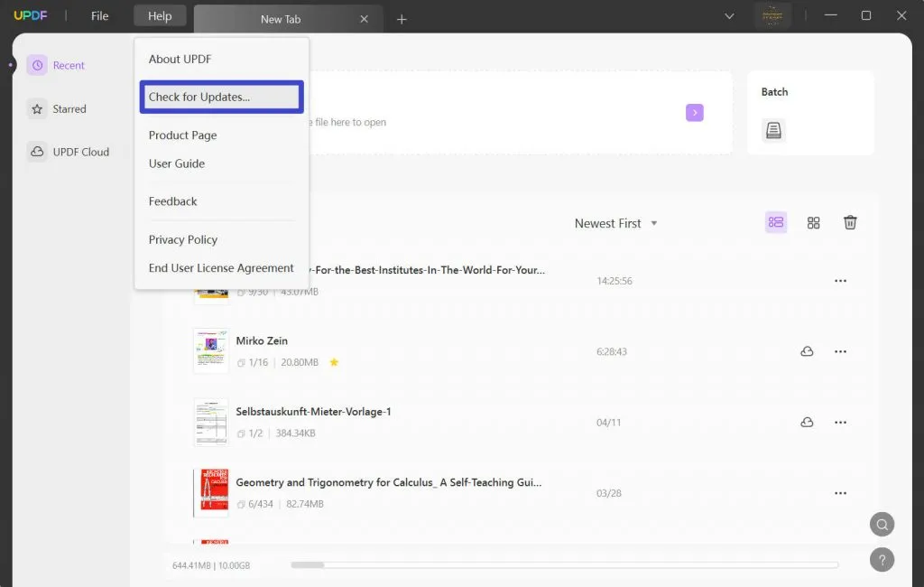Open the Starred files section
924x587 pixels.
69,108
